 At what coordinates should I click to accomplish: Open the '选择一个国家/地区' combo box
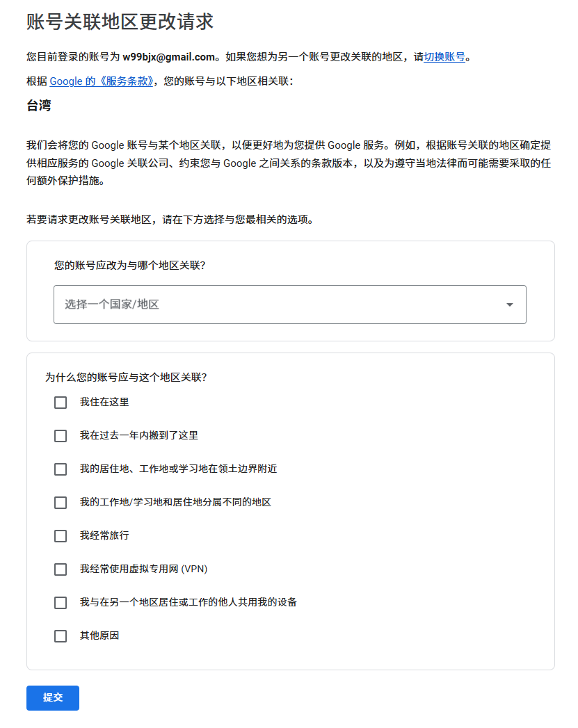tap(278, 305)
